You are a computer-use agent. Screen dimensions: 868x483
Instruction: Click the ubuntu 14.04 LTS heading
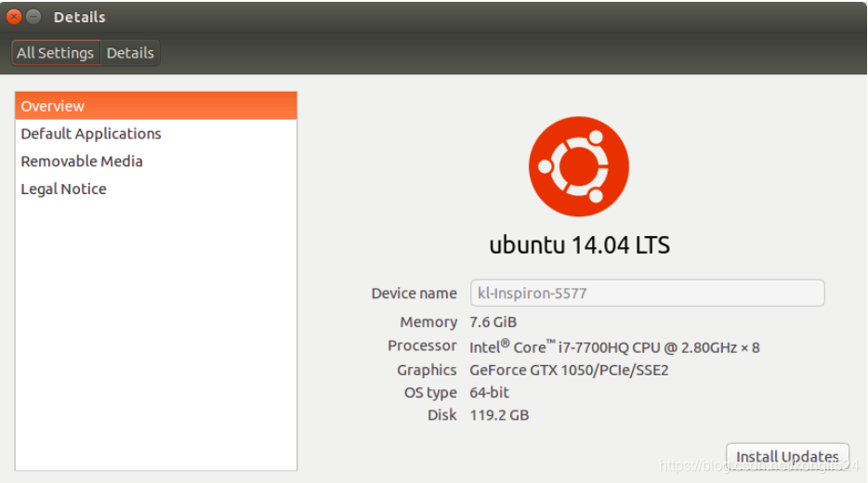[579, 245]
